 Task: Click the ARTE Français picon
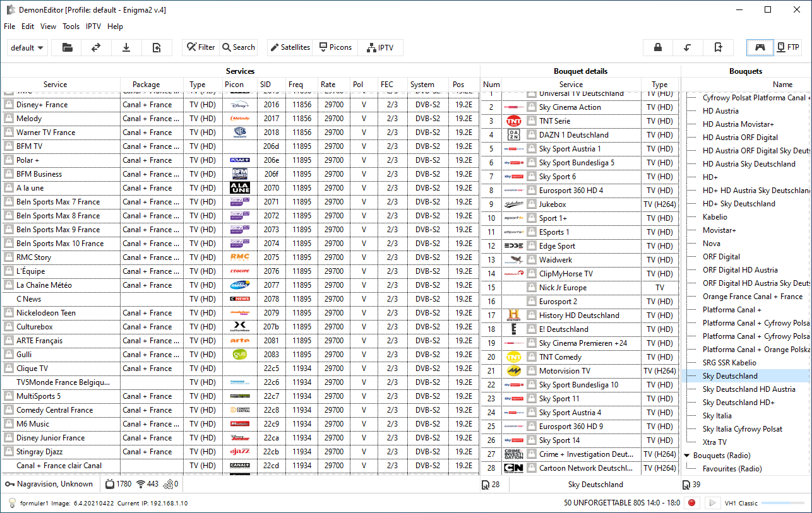click(x=240, y=341)
